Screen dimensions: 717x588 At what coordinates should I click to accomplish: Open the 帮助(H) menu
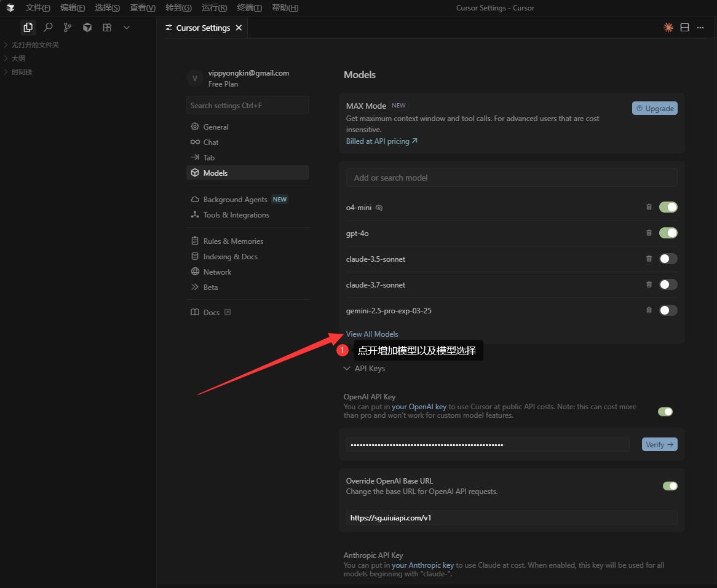coord(285,8)
